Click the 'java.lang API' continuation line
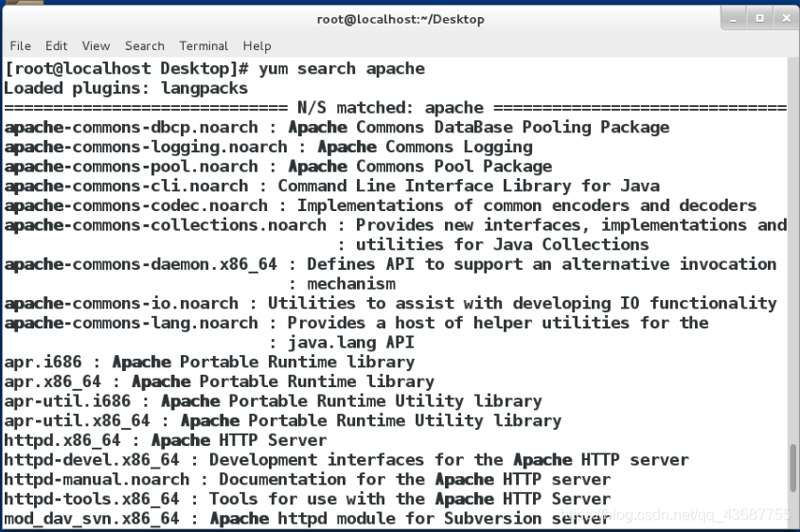 tap(351, 343)
